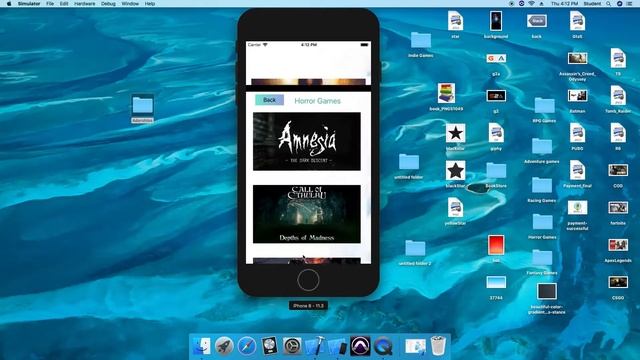The image size is (640, 360).
Task: Select the Adventure games folder on desktop
Action: point(542,147)
